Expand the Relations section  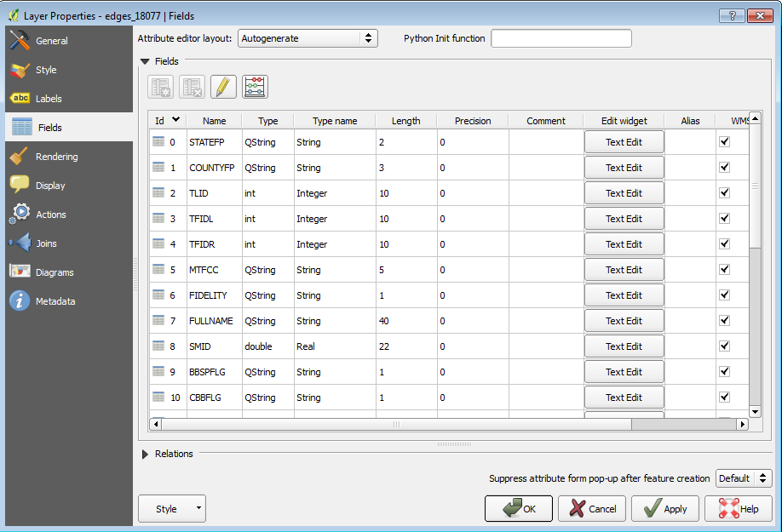click(145, 454)
